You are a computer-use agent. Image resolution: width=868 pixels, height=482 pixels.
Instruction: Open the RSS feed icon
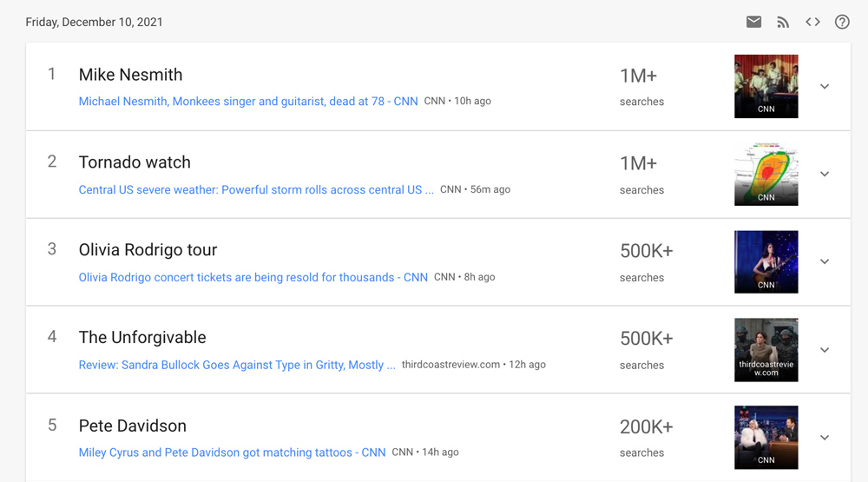point(783,23)
